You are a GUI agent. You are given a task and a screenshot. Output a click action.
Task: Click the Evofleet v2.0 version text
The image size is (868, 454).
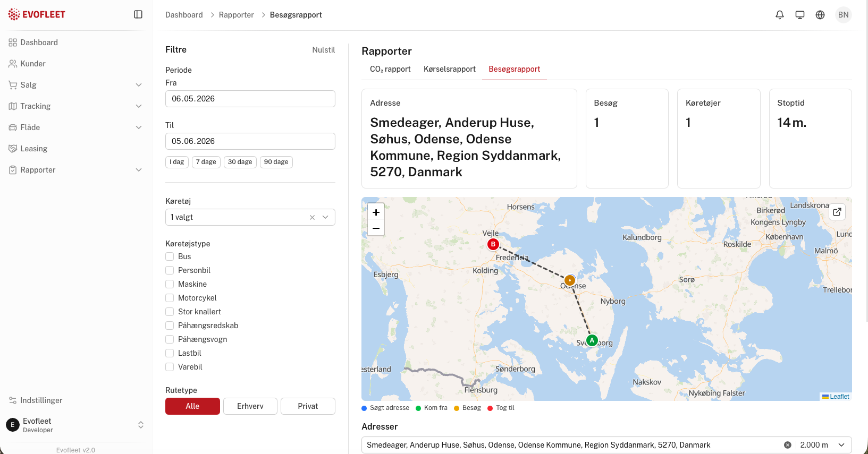[76, 450]
